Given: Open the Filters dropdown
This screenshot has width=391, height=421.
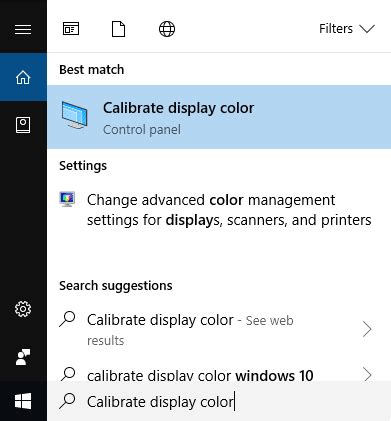Looking at the screenshot, I should tap(347, 29).
